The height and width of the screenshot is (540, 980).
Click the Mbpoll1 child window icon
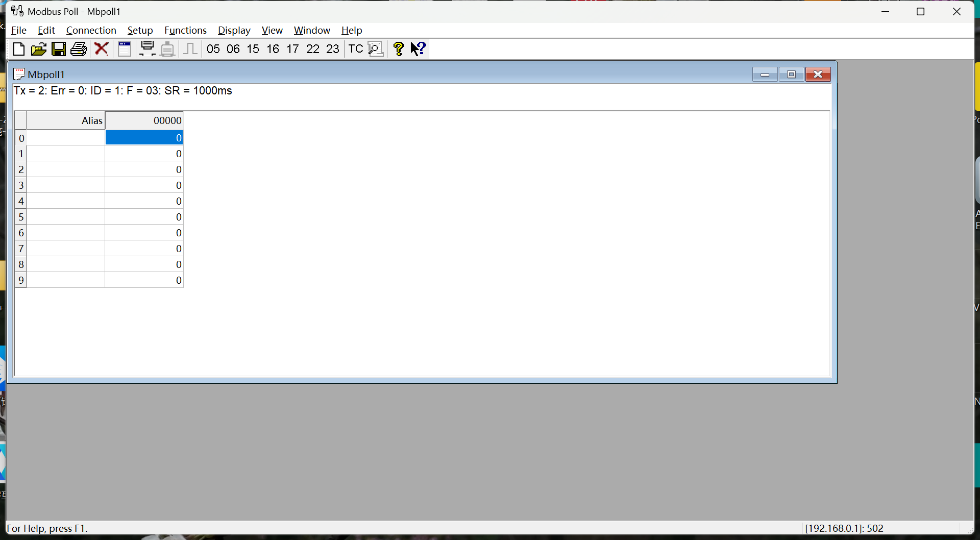[19, 74]
